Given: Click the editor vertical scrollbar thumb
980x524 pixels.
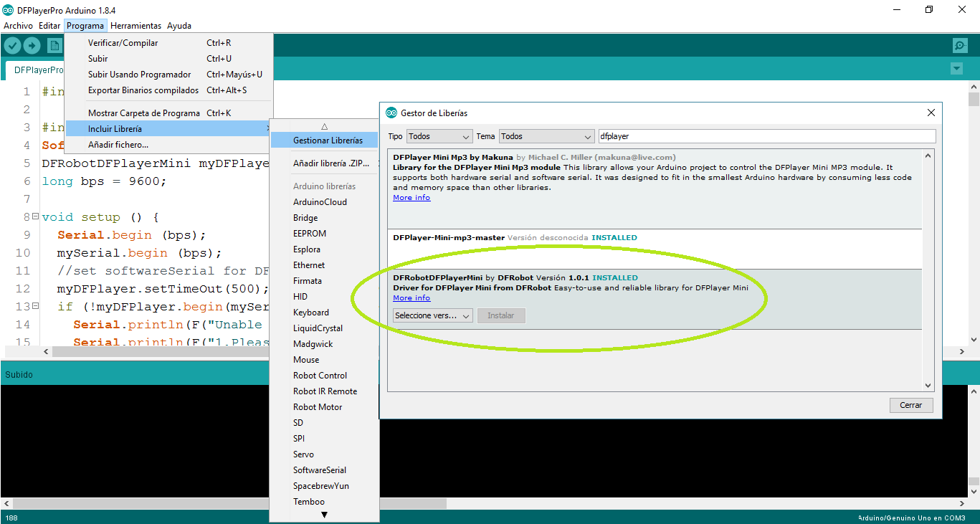Looking at the screenshot, I should [x=974, y=99].
